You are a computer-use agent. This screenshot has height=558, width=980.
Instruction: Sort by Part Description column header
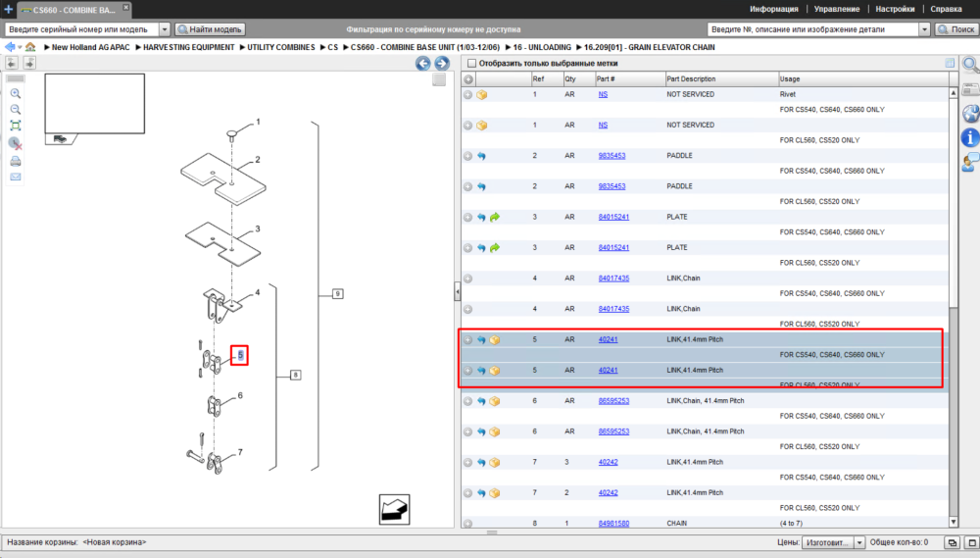(x=720, y=79)
